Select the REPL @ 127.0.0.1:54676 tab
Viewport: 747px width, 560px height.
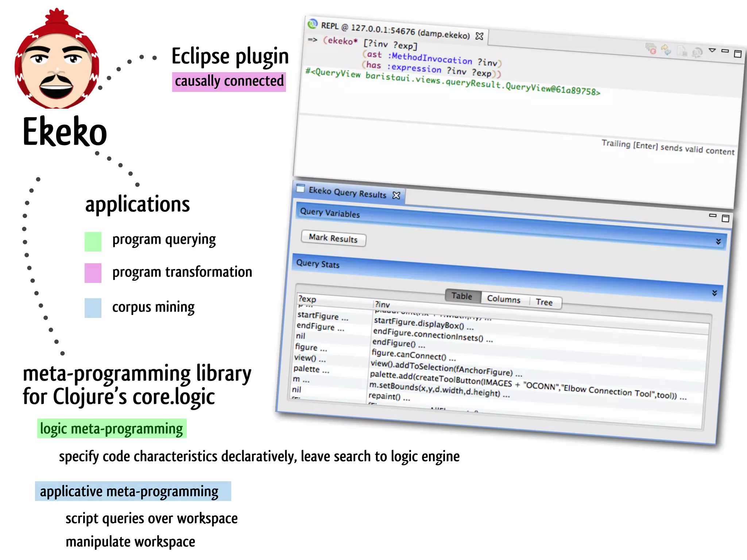[395, 31]
